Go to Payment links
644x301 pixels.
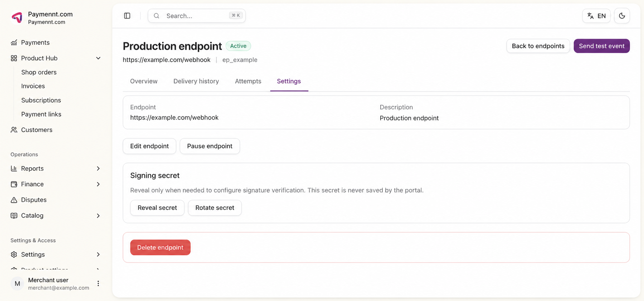[x=41, y=114]
